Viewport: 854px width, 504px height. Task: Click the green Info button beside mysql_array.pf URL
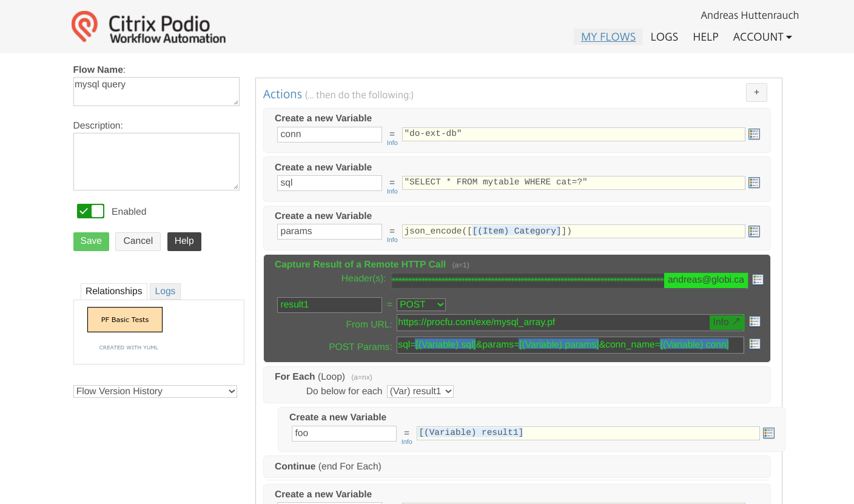point(726,322)
